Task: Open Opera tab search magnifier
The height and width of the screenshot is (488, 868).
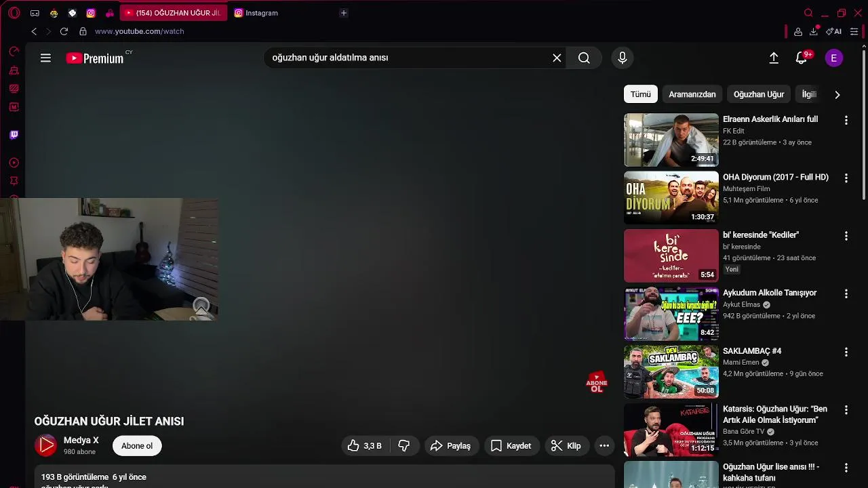Action: pos(808,13)
